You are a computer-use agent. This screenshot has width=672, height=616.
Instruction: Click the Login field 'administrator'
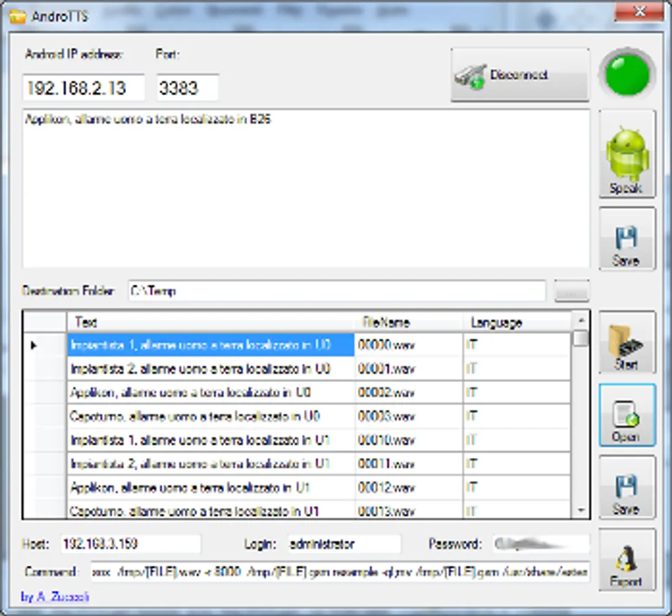[345, 544]
